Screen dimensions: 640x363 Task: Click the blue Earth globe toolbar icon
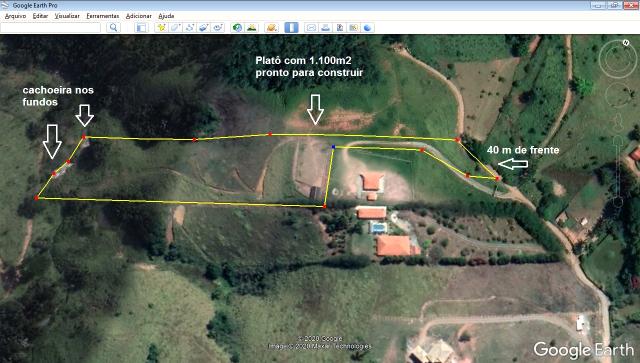(368, 27)
